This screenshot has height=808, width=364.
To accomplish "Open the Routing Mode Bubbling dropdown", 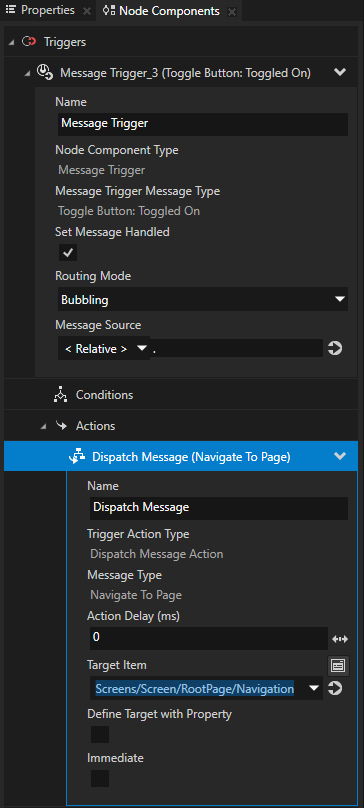I will (x=203, y=299).
